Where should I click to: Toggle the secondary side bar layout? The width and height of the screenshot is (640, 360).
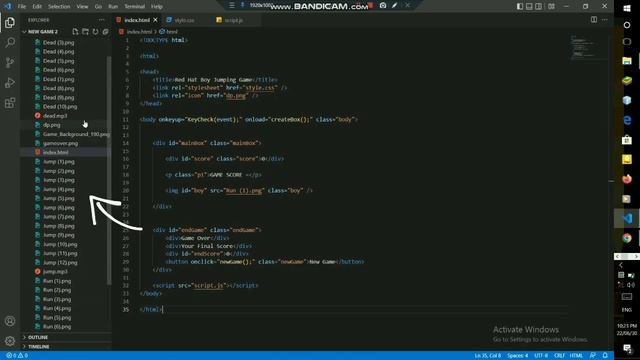(539, 7)
